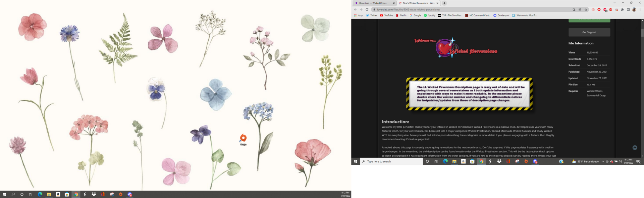Open Discord from taskbar with search box
Viewport: 644px width, 198px height.
[x=535, y=161]
